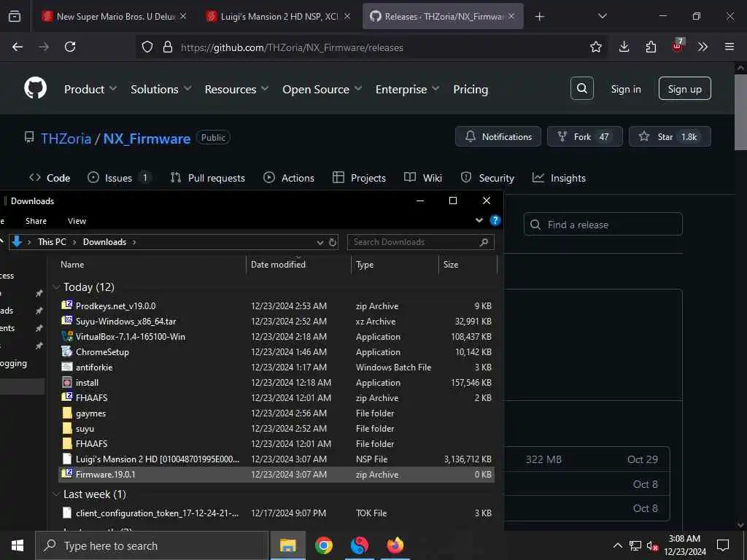This screenshot has width=747, height=560.
Task: Open Firefox from the taskbar
Action: tap(395, 545)
